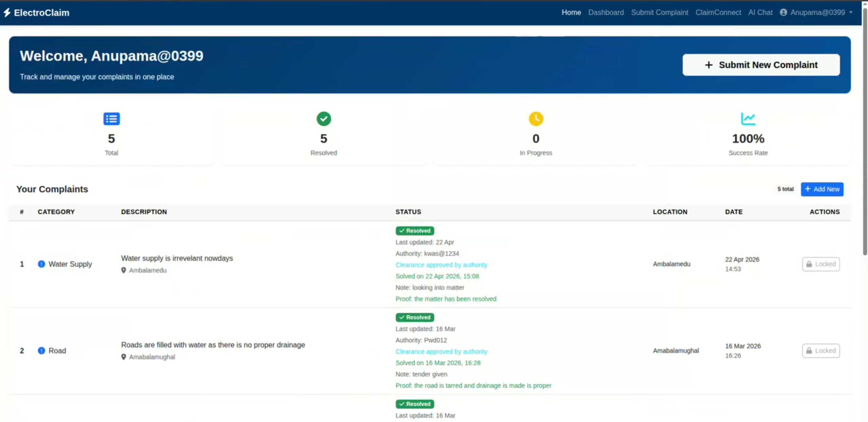Click the chart line icon above Success Rate

[x=748, y=119]
